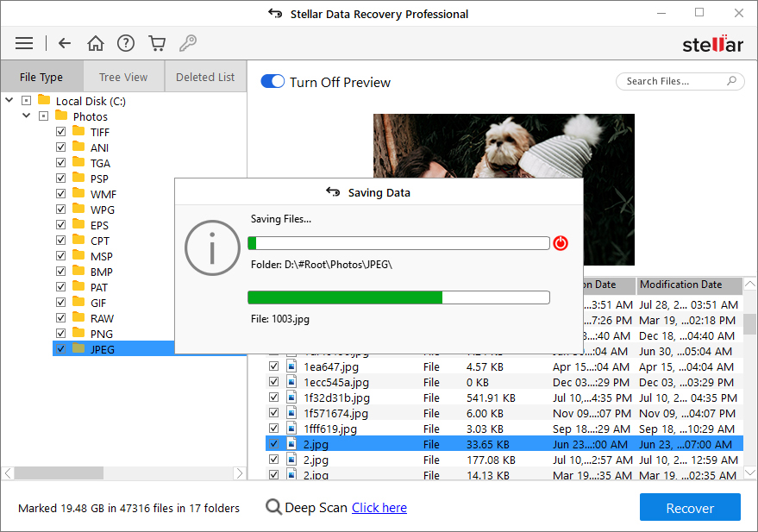Viewport: 758px width, 532px height.
Task: Click the shopping cart Buy icon
Action: pyautogui.click(x=156, y=43)
